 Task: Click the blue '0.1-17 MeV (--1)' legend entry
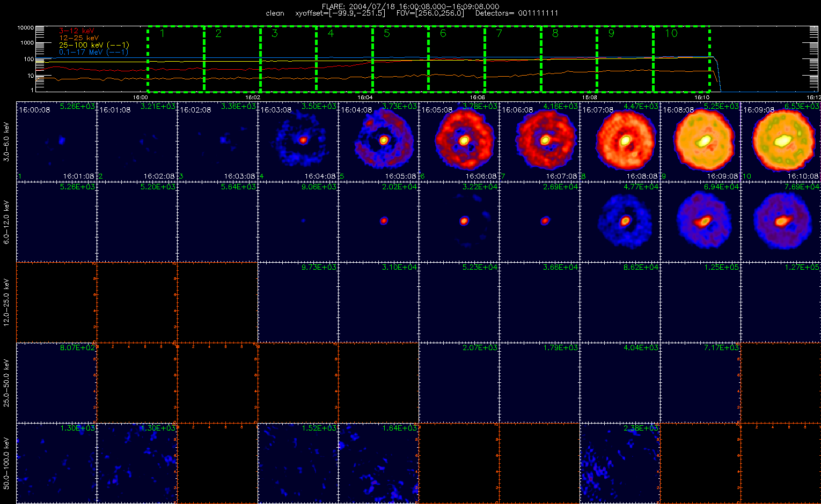[94, 52]
